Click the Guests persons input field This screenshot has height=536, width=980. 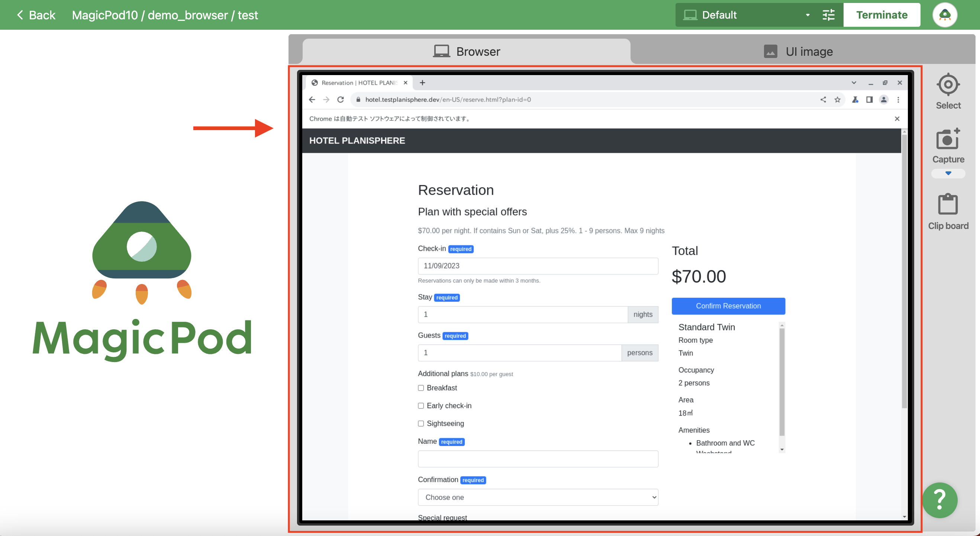519,353
